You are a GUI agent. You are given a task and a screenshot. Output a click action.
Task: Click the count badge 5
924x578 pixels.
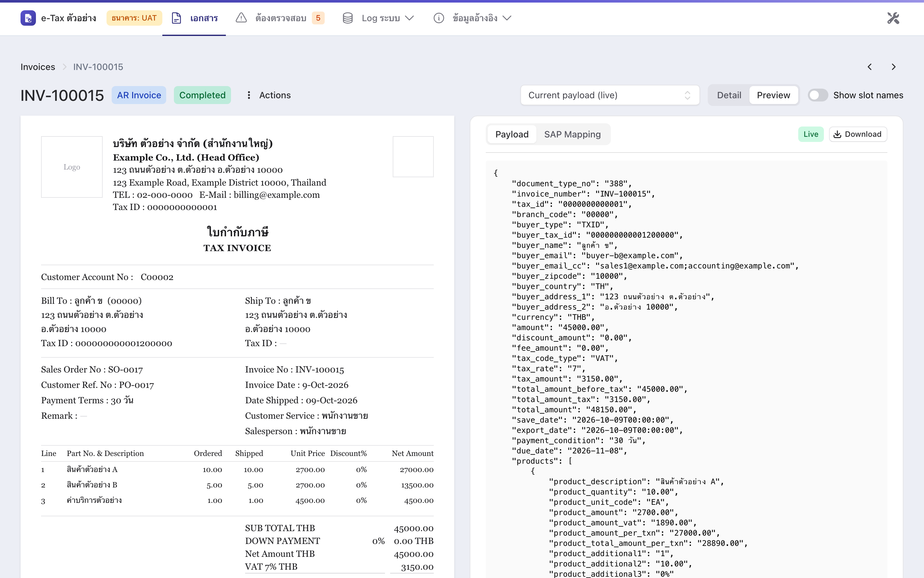(x=318, y=18)
